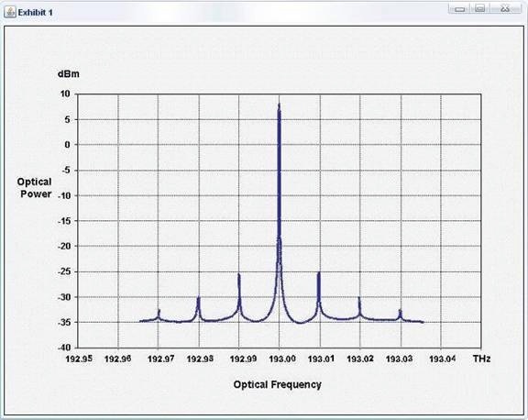Click the Optical Power axis label
The width and height of the screenshot is (528, 420).
pyautogui.click(x=35, y=188)
